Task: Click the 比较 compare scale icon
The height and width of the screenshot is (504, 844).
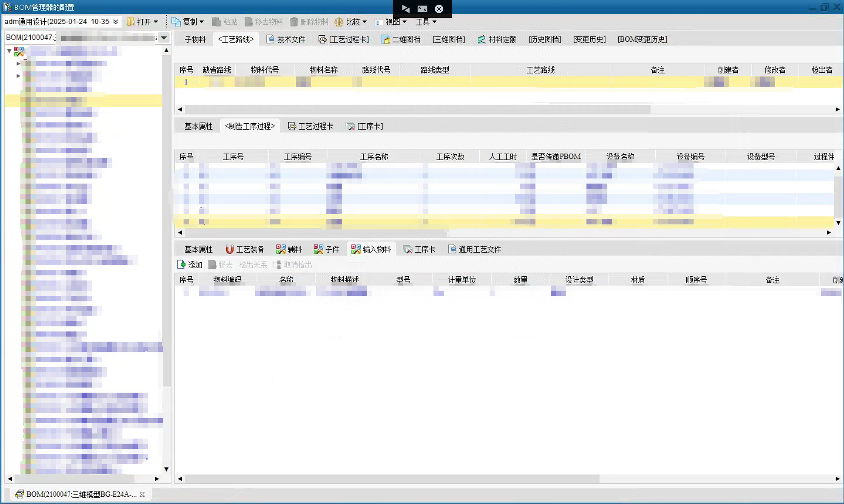Action: 339,22
